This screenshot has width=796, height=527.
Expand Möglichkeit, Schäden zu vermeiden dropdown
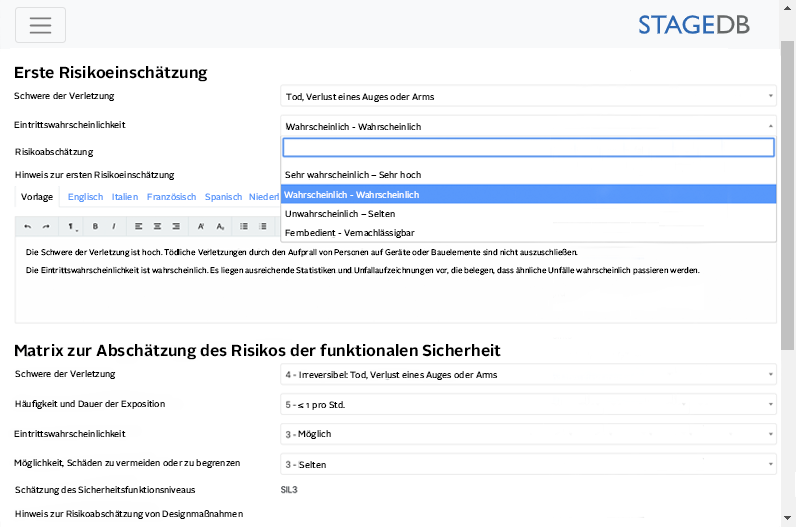[x=528, y=464]
